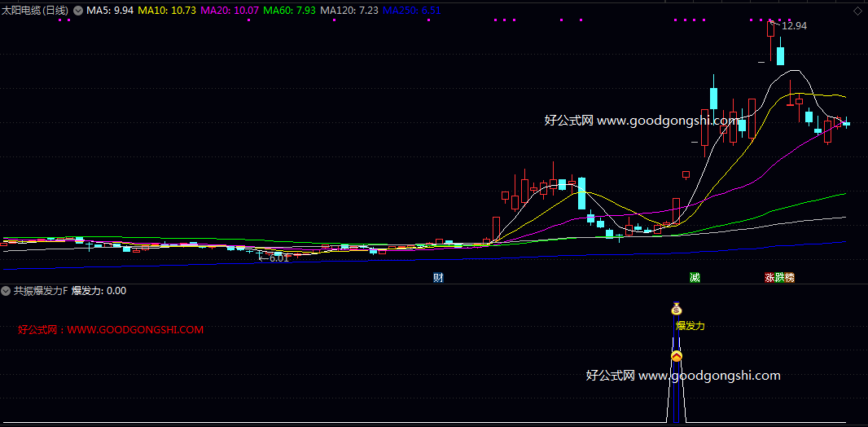
Task: Select the MA10: 10.73 label
Action: tap(167, 10)
